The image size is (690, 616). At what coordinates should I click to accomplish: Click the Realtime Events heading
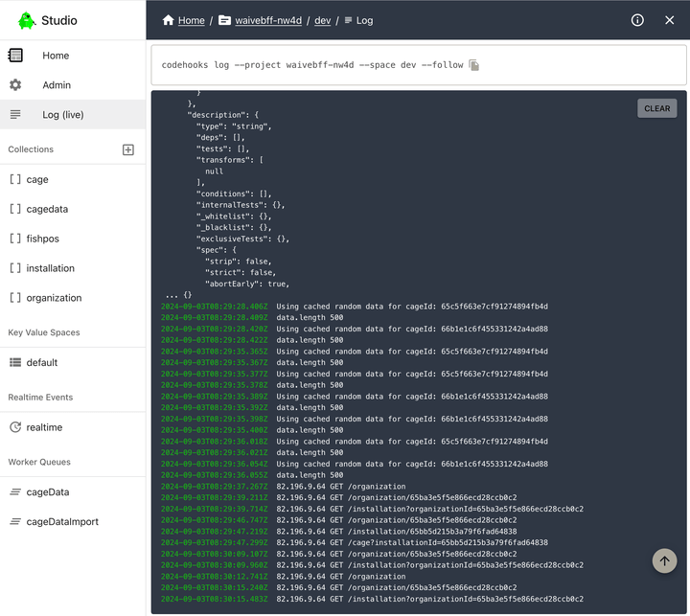pyautogui.click(x=40, y=397)
